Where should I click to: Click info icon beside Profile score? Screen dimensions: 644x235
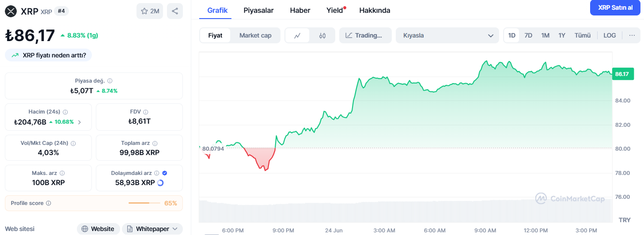[x=49, y=203]
